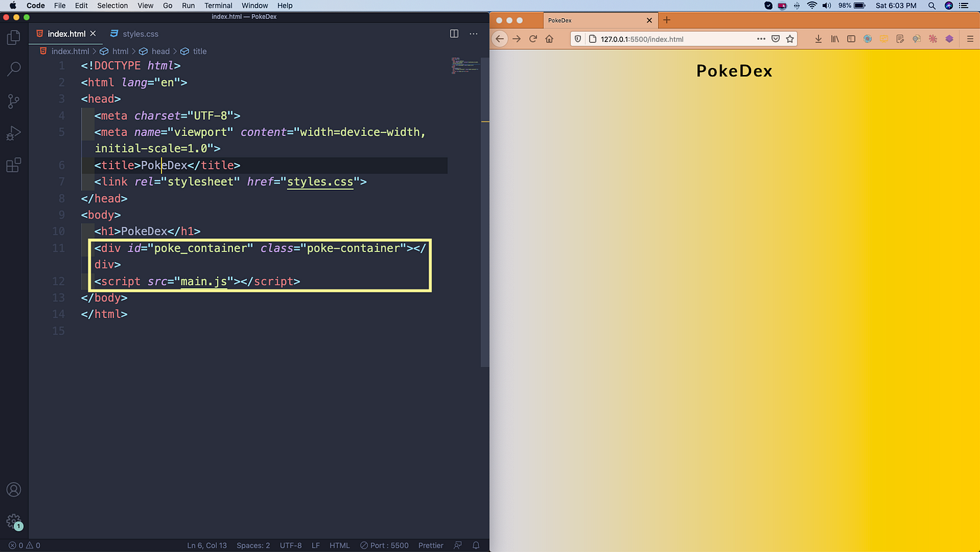
Task: Open the main.js link in code
Action: (204, 282)
